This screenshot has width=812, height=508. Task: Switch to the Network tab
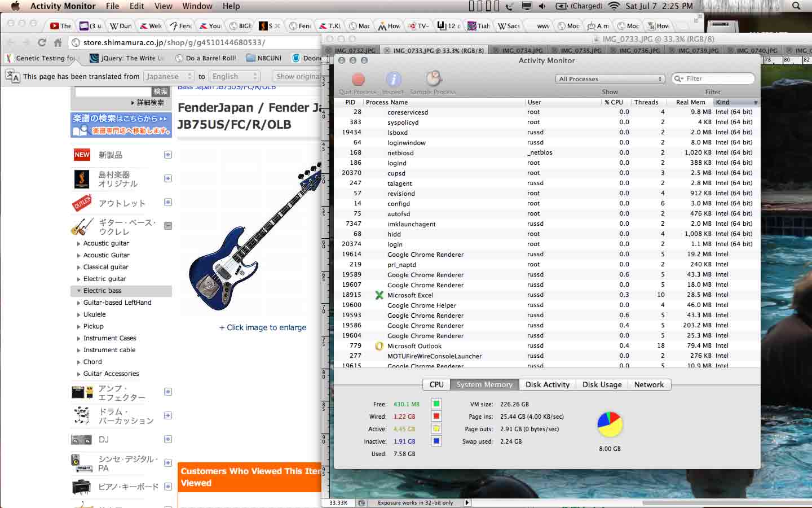tap(649, 384)
